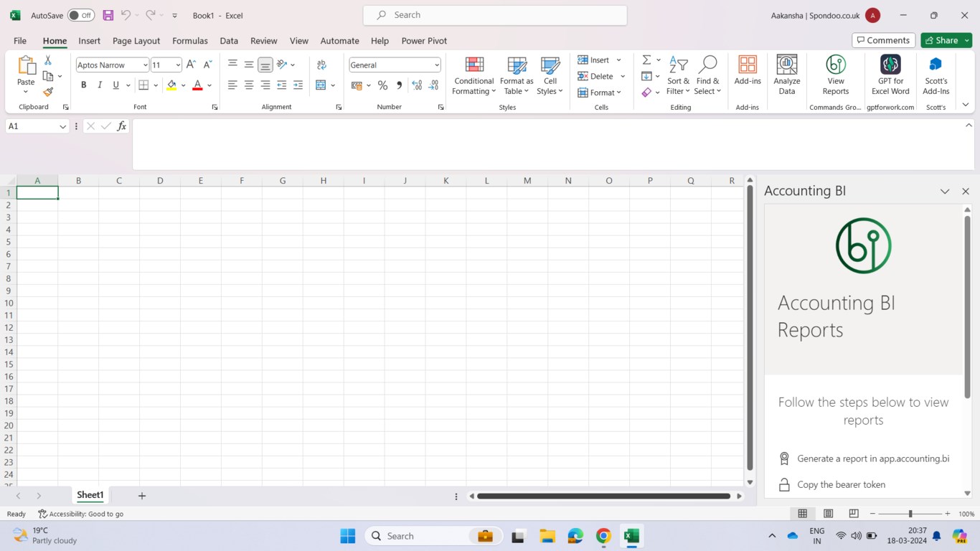Click the Windows Start button
This screenshot has height=551, width=980.
(348, 536)
